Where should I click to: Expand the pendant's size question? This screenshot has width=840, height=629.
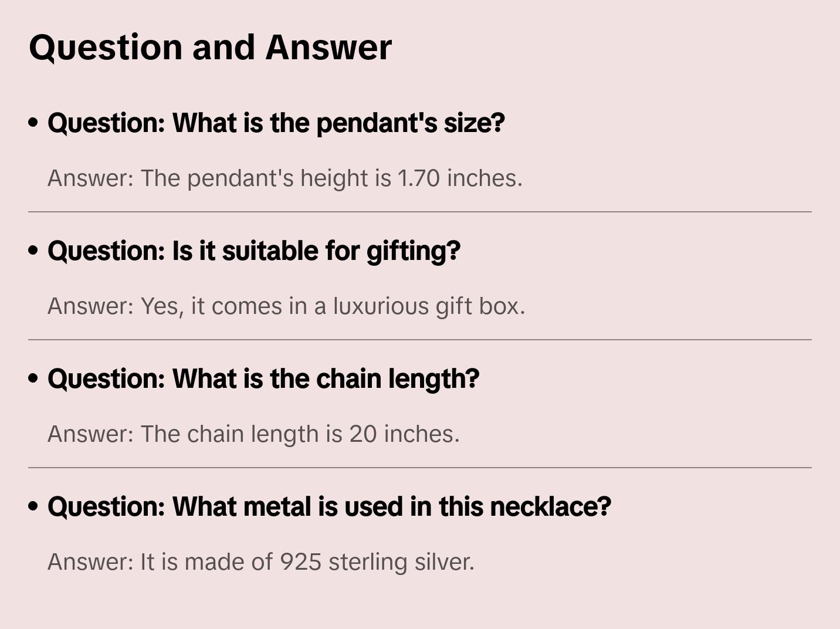tap(276, 123)
